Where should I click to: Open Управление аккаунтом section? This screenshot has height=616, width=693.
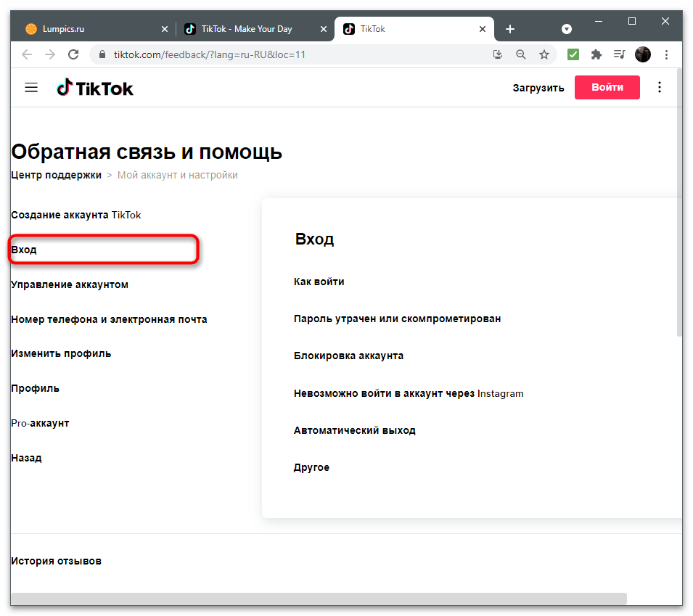point(70,284)
